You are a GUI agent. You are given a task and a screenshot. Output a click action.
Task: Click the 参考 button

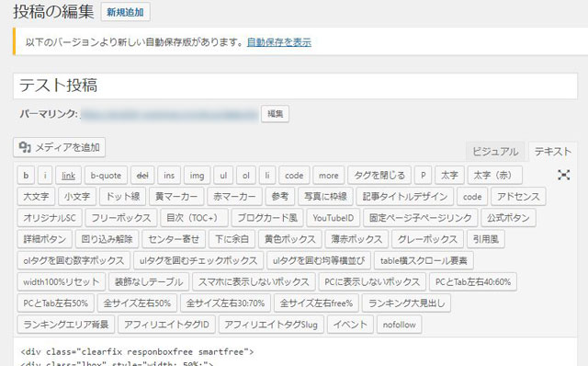(x=279, y=196)
